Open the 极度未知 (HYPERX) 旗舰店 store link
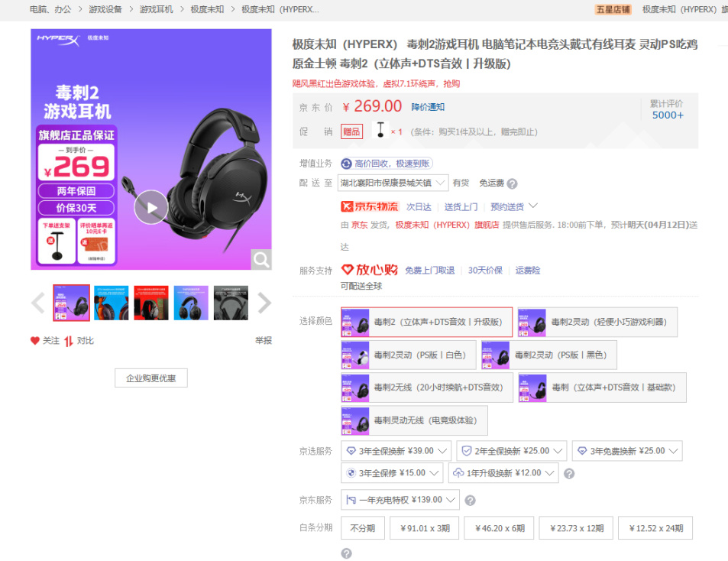The height and width of the screenshot is (561, 728). click(x=447, y=225)
